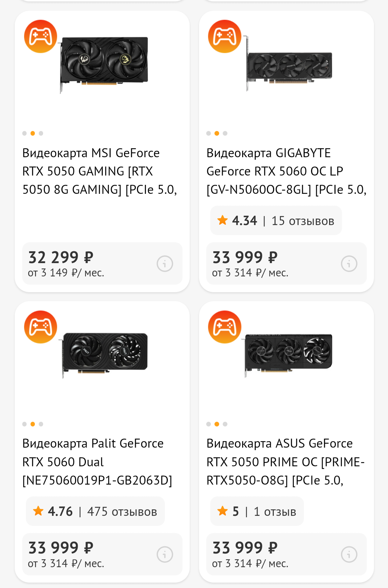
Task: Open price info icon for MSI 32 299 ₽
Action: 165,264
